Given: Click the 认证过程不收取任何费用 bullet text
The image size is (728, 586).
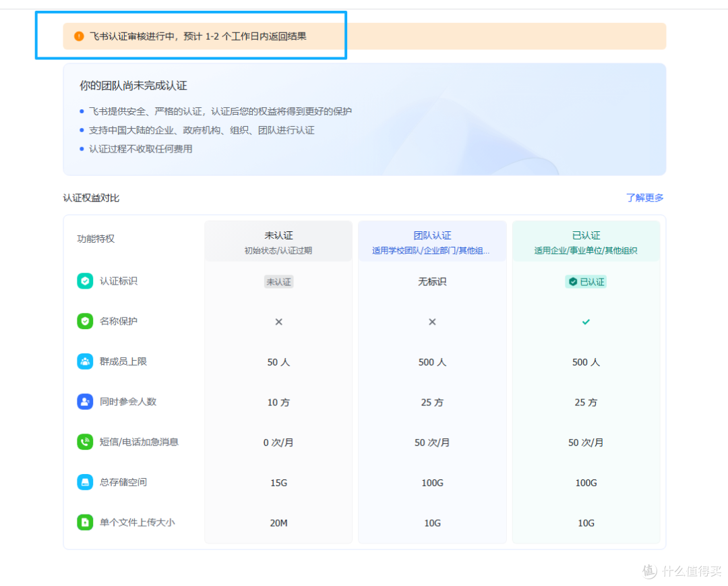Looking at the screenshot, I should [x=141, y=149].
